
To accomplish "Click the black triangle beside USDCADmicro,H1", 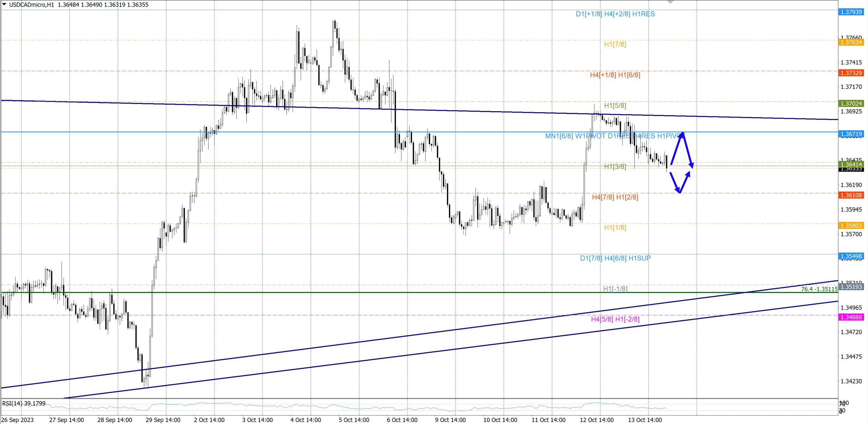I will pos(4,4).
